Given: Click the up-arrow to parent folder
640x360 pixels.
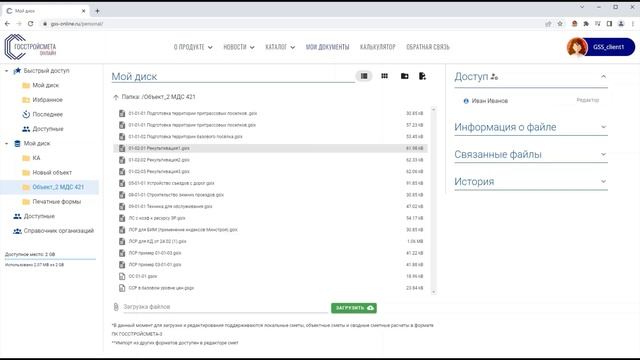Looking at the screenshot, I should [116, 97].
